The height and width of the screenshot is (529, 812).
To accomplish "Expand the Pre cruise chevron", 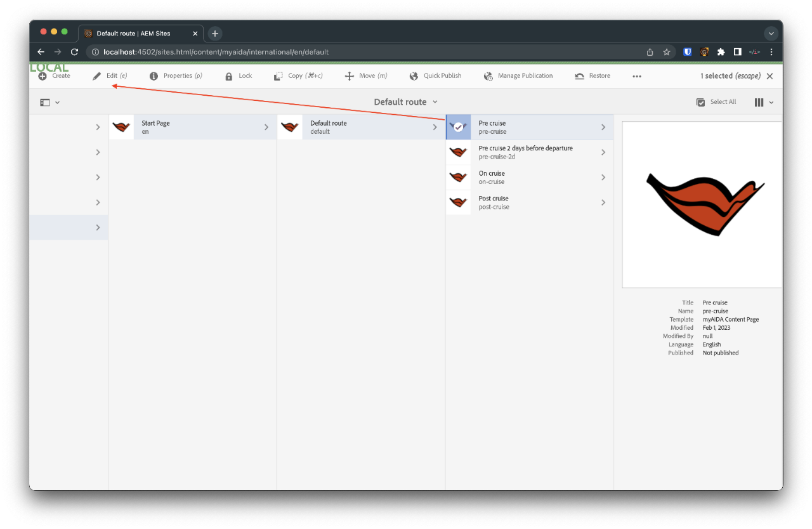I will coord(603,127).
